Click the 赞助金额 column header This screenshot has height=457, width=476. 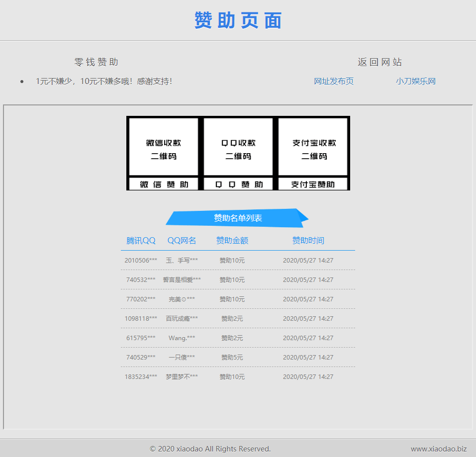(x=232, y=241)
